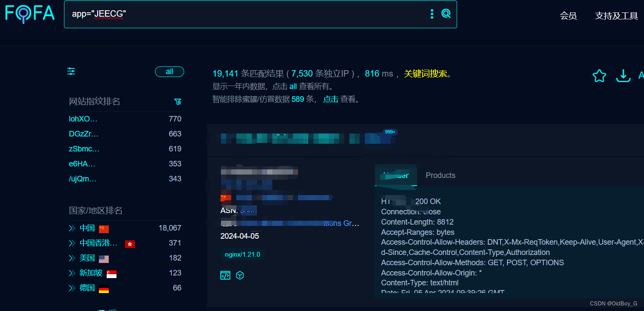
Task: Click the China flag icon in ranking
Action: point(104,229)
